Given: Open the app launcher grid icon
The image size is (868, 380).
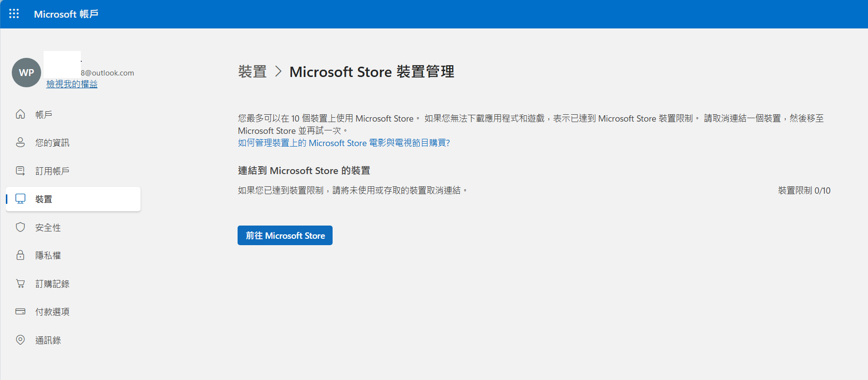Looking at the screenshot, I should click(x=14, y=14).
